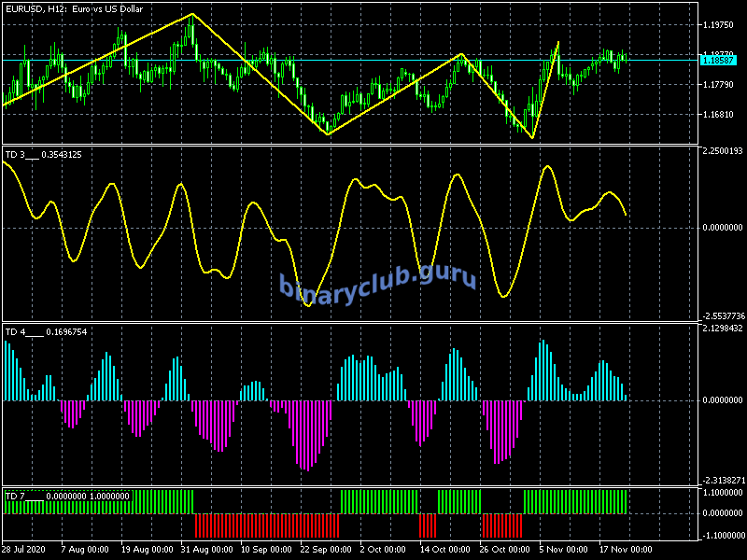Click the 22 Sep 00:00 time label
747x560 pixels.
pos(325,550)
